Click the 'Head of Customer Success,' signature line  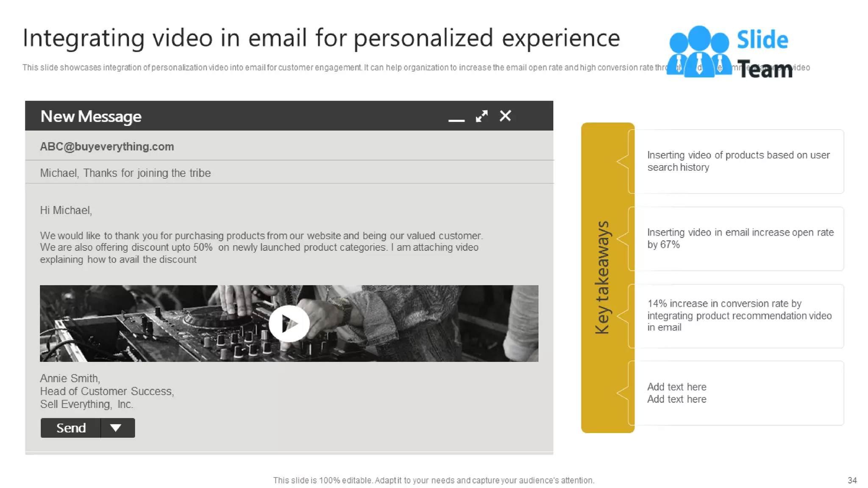107,391
